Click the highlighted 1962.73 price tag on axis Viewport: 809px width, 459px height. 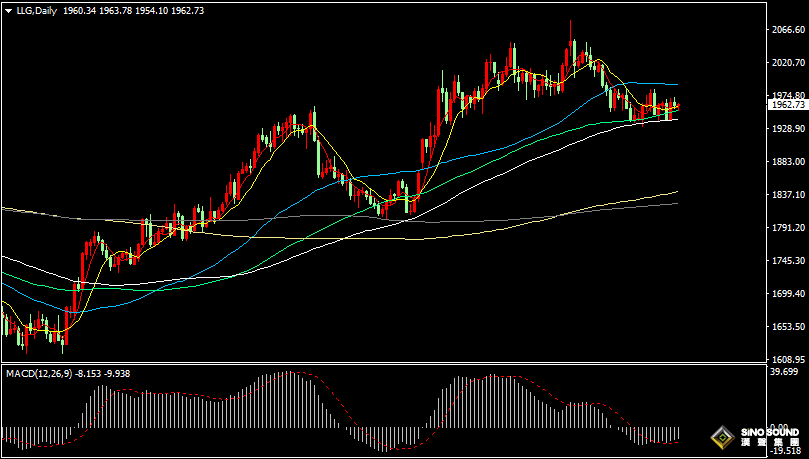coord(787,105)
